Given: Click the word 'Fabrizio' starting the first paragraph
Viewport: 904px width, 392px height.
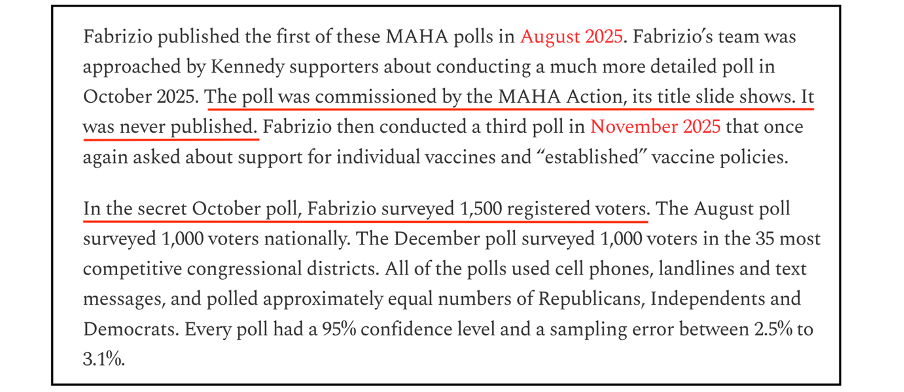Looking at the screenshot, I should pos(118,37).
